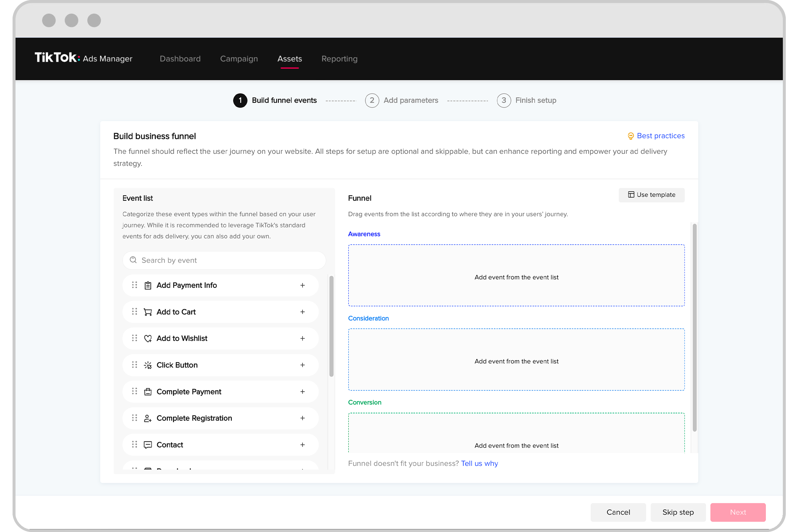Click the Complete Registration person icon
The width and height of the screenshot is (798, 532).
148,418
